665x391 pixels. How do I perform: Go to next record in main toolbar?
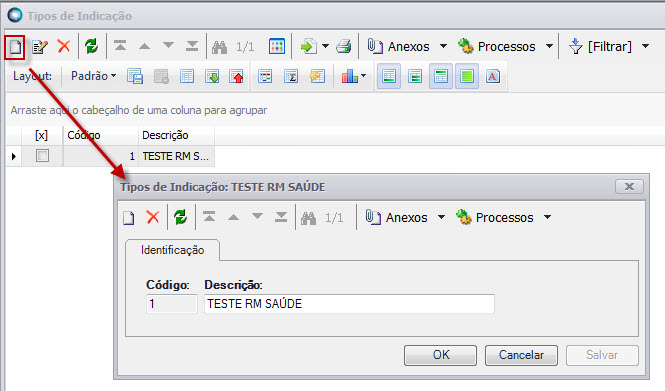point(168,45)
